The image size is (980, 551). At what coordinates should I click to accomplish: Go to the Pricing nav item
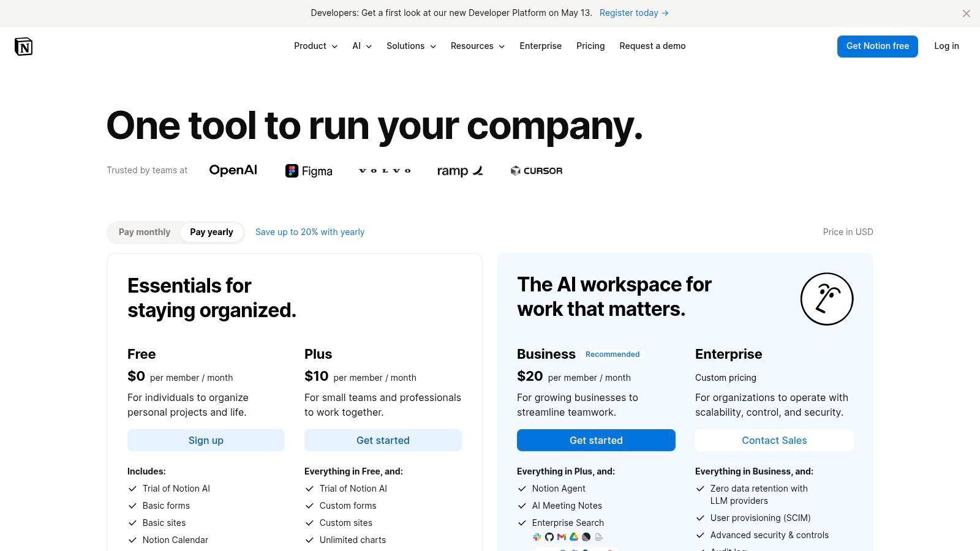[x=590, y=46]
